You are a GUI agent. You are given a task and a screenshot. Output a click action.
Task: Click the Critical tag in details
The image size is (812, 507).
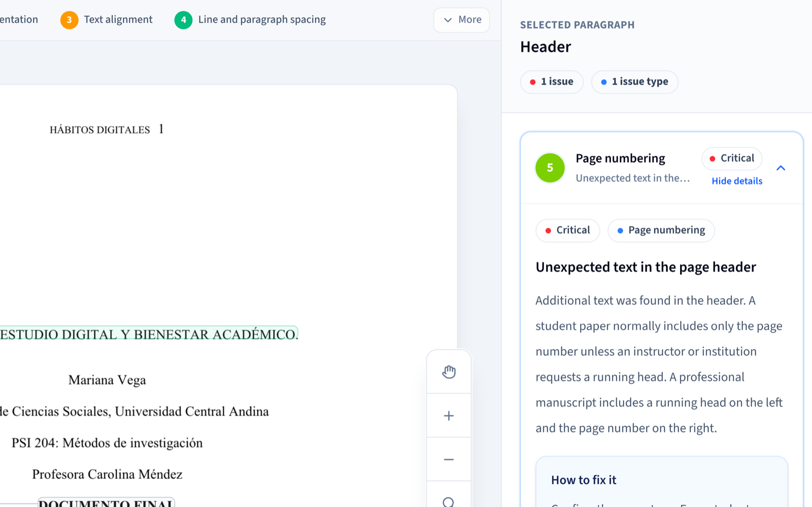[x=568, y=230]
